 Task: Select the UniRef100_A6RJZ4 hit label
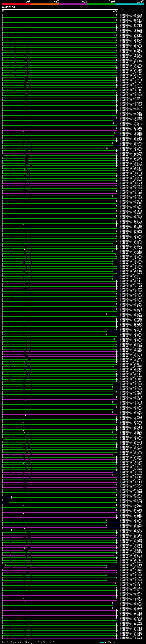pos(131,638)
